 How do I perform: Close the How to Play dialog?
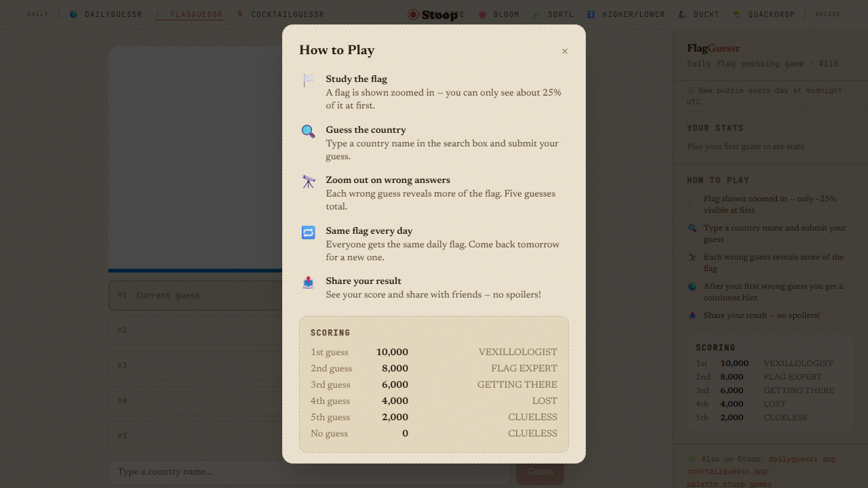(x=564, y=52)
